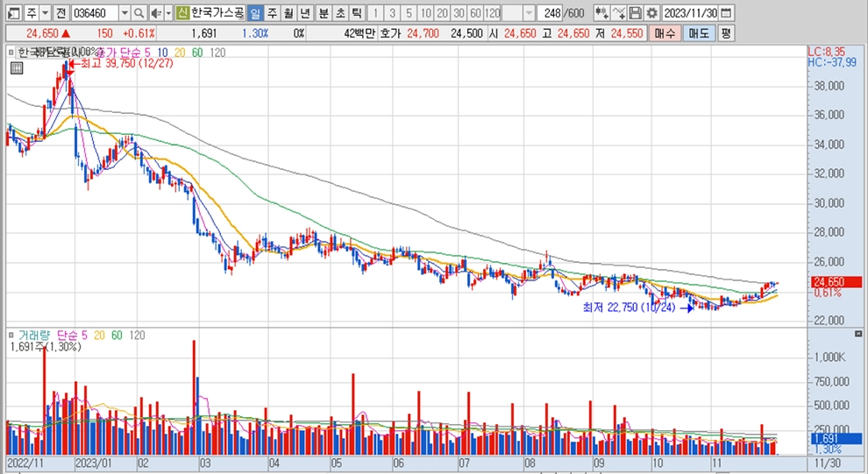Click the 종가 단순 5 moving average legend

[124, 53]
